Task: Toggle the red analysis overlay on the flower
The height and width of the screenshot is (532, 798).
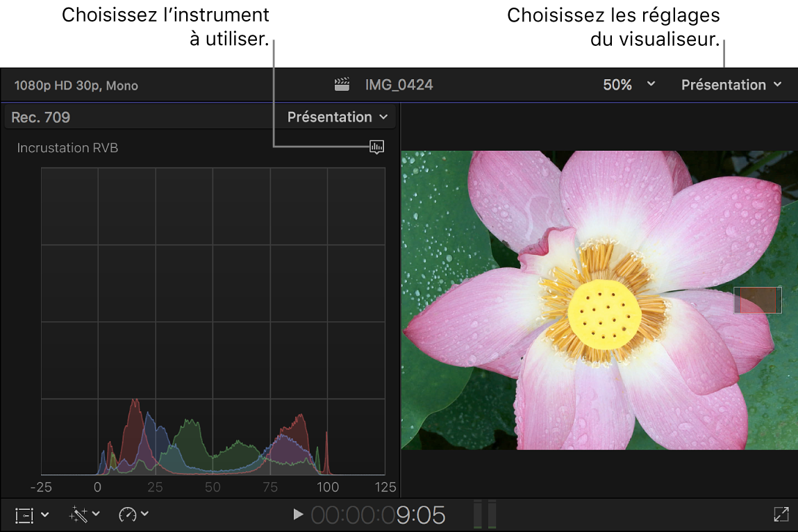Action: 757,299
